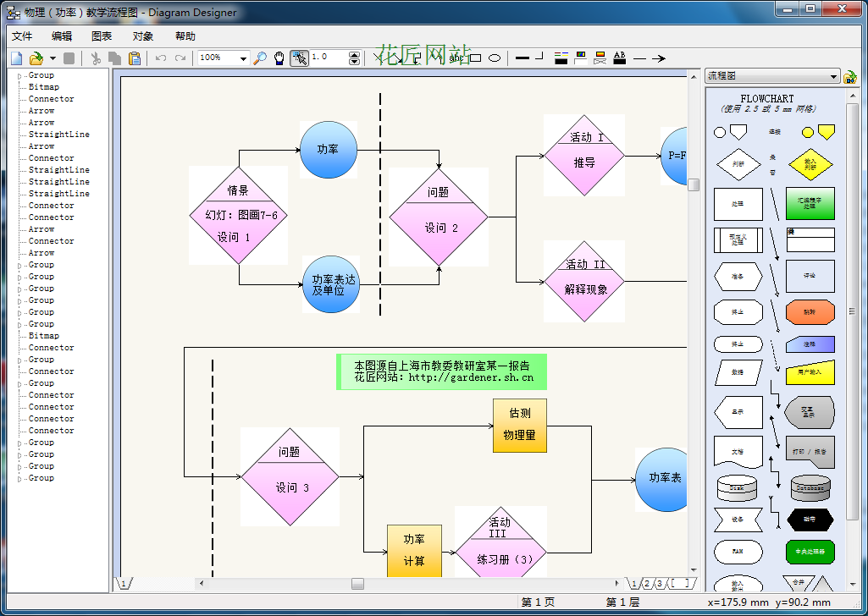This screenshot has height=616, width=868.
Task: Select the Bitmap item in object tree
Action: (x=43, y=87)
